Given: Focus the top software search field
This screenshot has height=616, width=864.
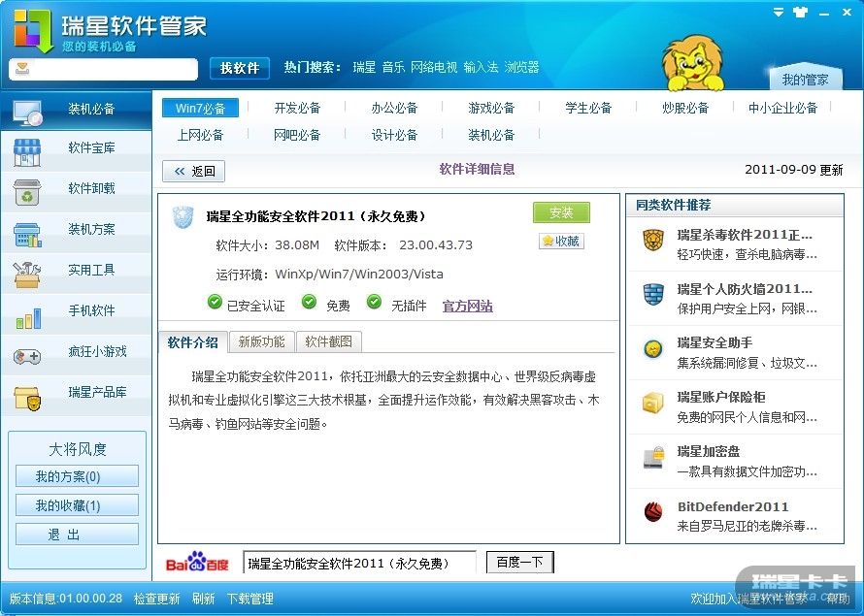Looking at the screenshot, I should [x=104, y=70].
